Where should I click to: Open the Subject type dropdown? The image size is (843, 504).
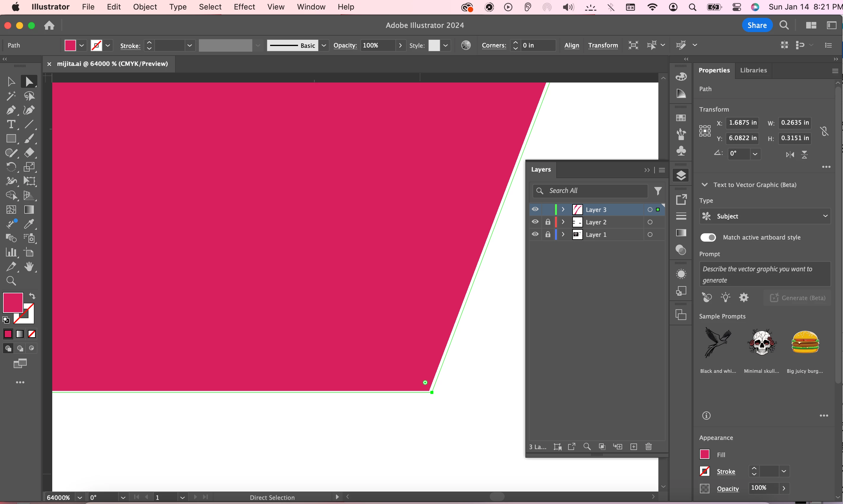[x=765, y=216]
